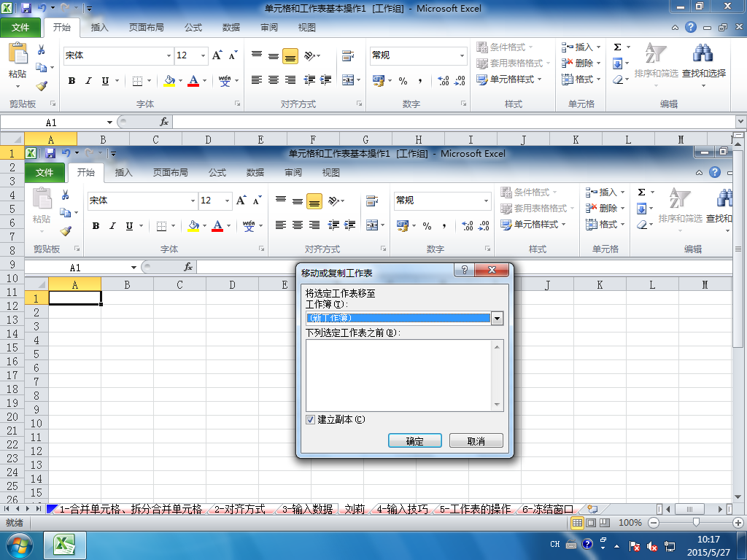Screen dimensions: 747x560
Task: Switch to 公式 tab in outer window
Action: 193,28
